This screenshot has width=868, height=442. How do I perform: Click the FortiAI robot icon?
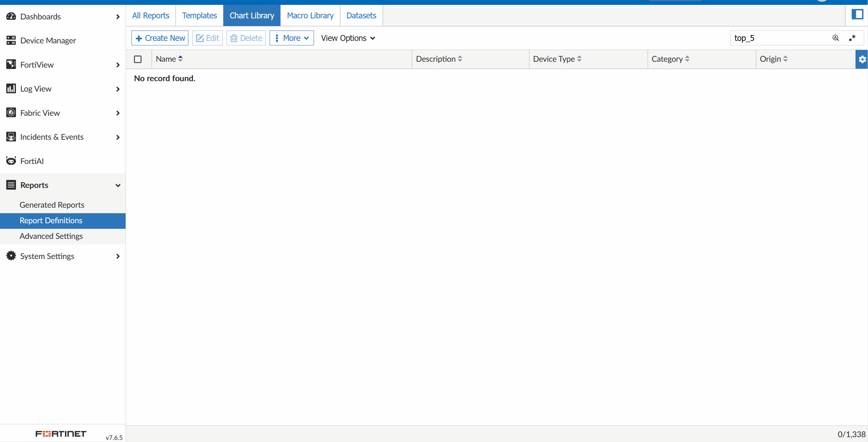pos(11,161)
